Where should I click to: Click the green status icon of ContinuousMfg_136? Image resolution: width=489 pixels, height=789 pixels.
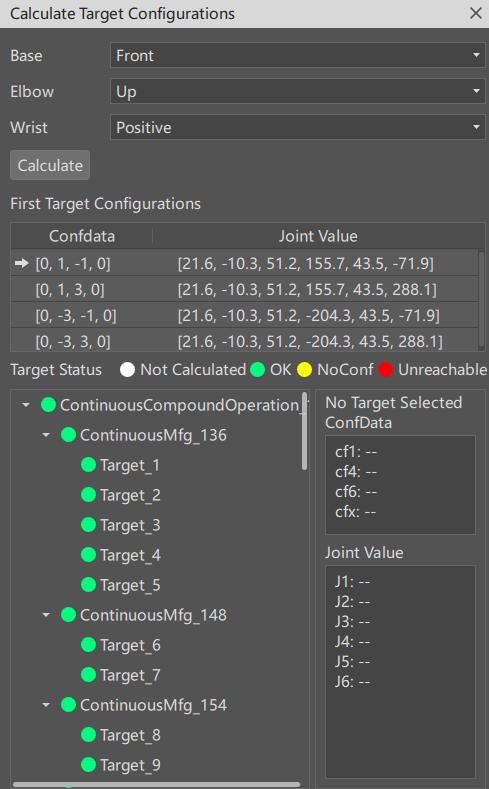pos(68,435)
